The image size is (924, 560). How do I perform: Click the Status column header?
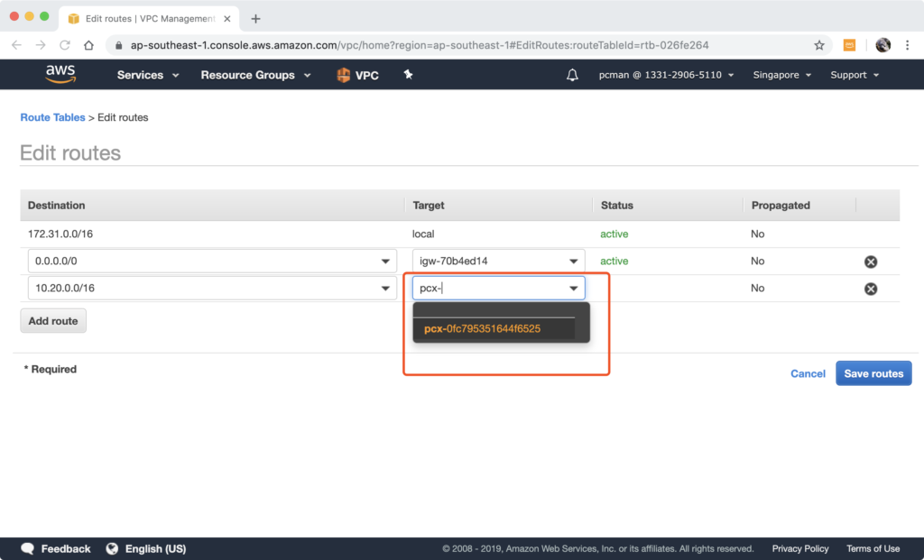tap(617, 206)
